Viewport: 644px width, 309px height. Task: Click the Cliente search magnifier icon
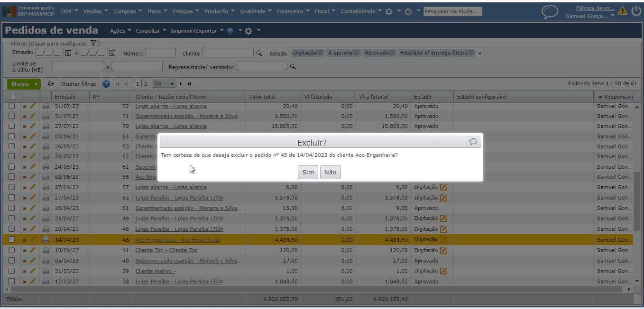pyautogui.click(x=259, y=53)
